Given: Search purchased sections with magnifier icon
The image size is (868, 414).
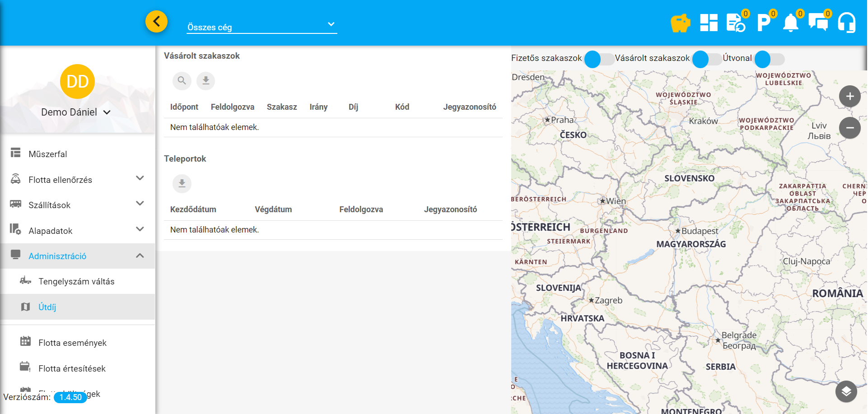Looking at the screenshot, I should [x=182, y=81].
